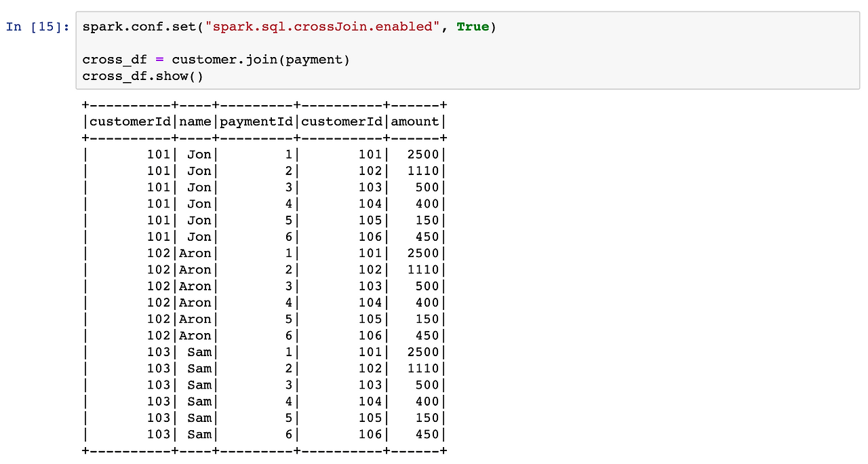
Task: Click name Sam in the paymentId 6 row
Action: 199,434
